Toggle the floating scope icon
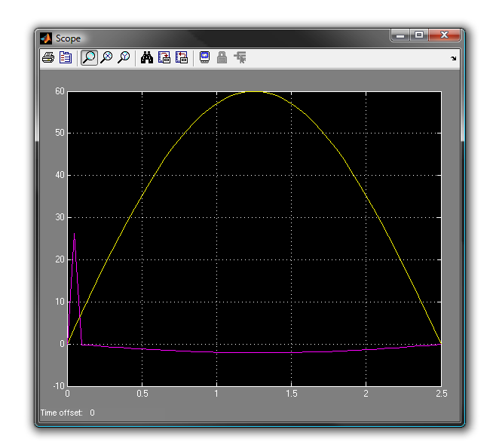Image resolution: width=493 pixels, height=448 pixels. coord(204,57)
